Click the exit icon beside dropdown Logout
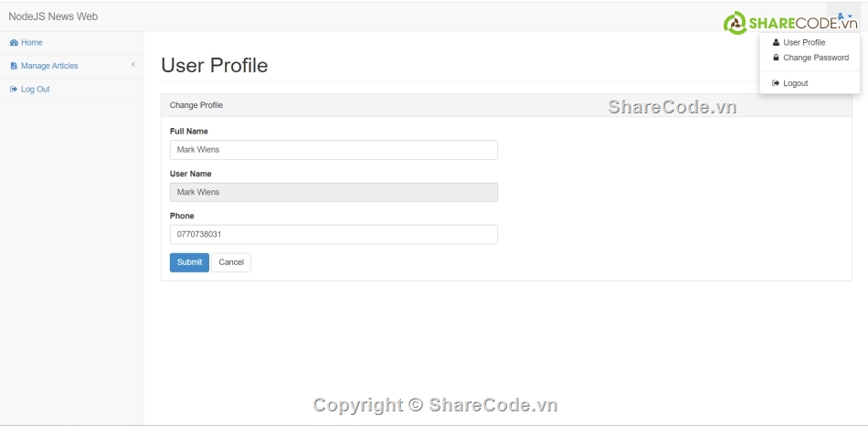The image size is (868, 426). click(x=776, y=83)
